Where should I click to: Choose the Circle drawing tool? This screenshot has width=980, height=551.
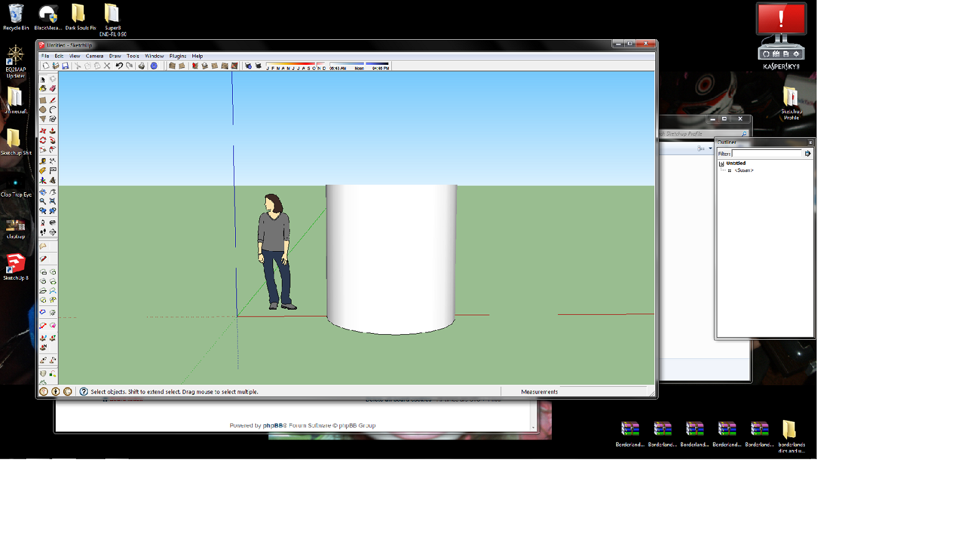pyautogui.click(x=43, y=110)
